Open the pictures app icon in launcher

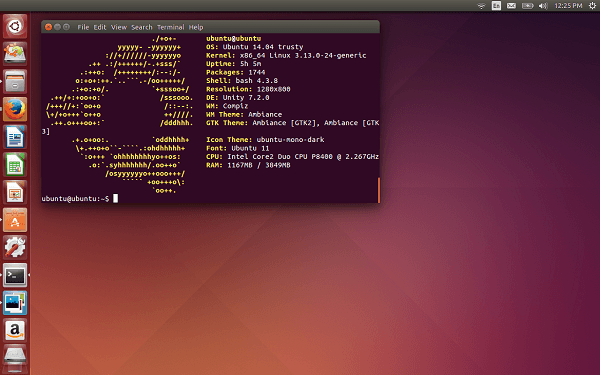pos(15,303)
